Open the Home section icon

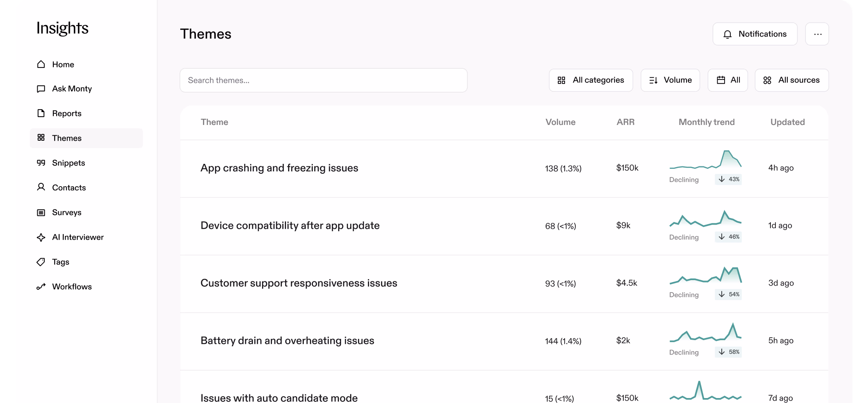41,64
